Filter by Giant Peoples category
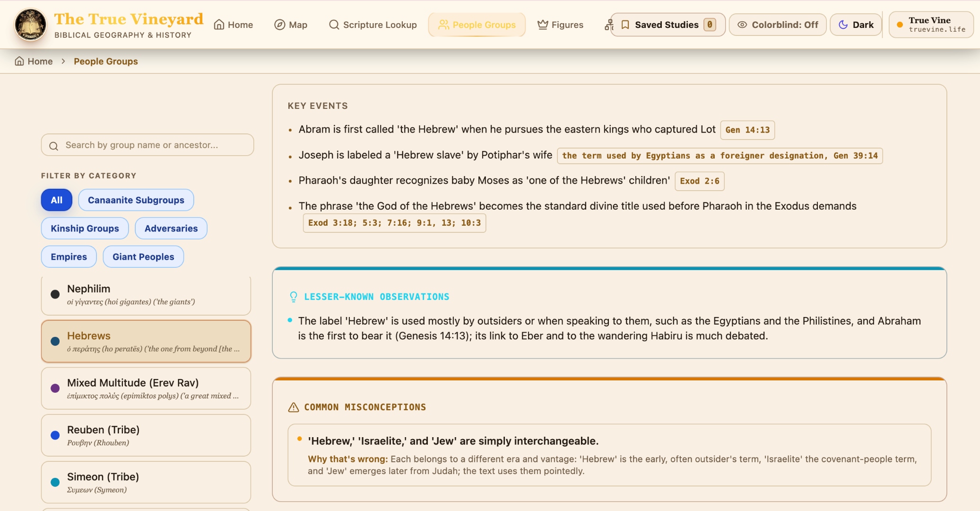The image size is (980, 511). click(143, 257)
